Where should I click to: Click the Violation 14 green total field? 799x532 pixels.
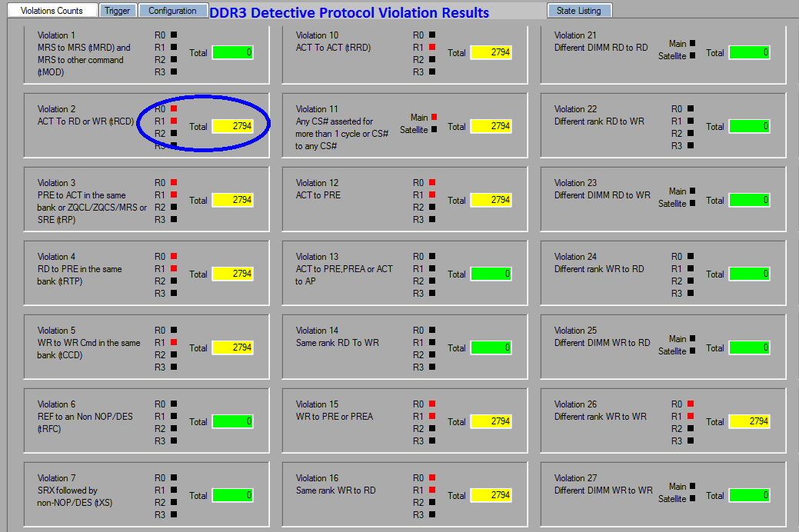(x=491, y=348)
